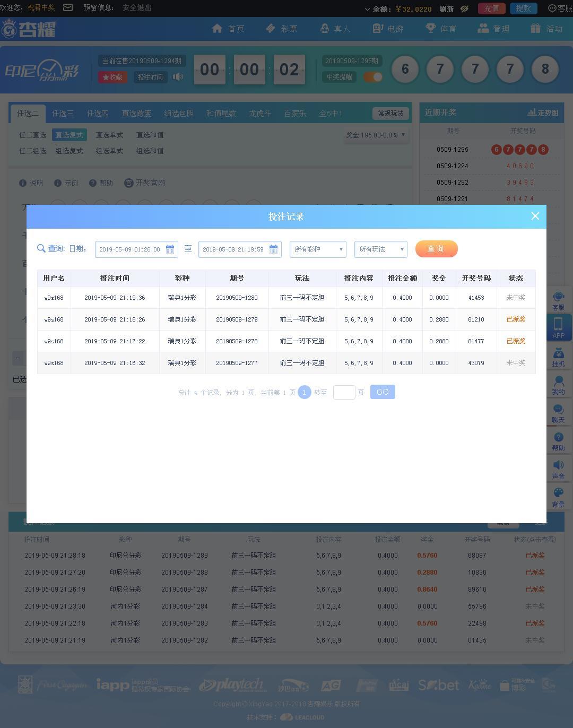
Task: Click the red 充值 recharge button
Action: (491, 8)
